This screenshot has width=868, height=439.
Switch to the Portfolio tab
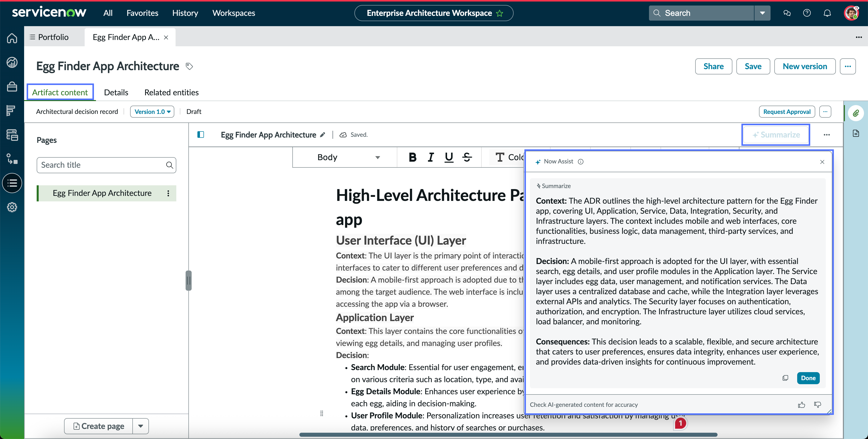[x=49, y=37]
